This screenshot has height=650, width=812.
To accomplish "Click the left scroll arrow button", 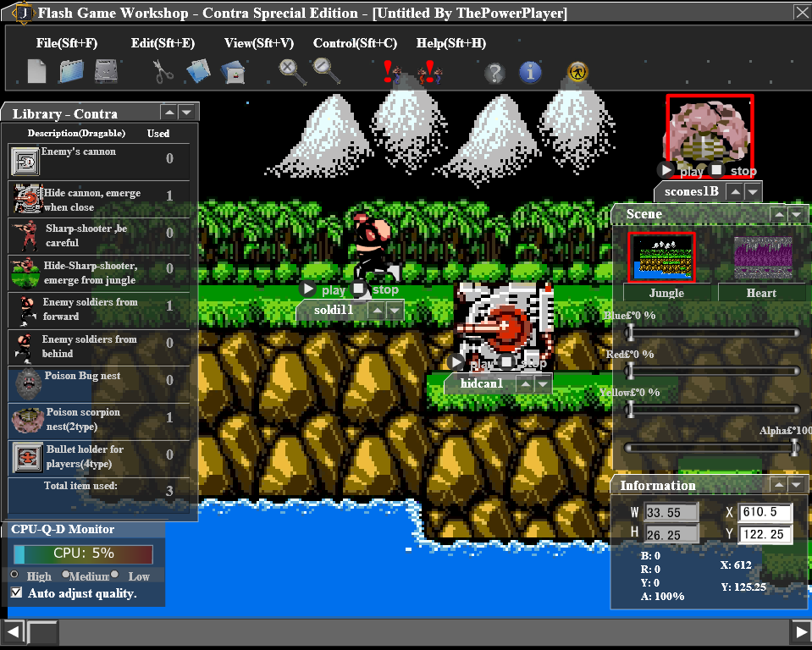I will coord(14,632).
